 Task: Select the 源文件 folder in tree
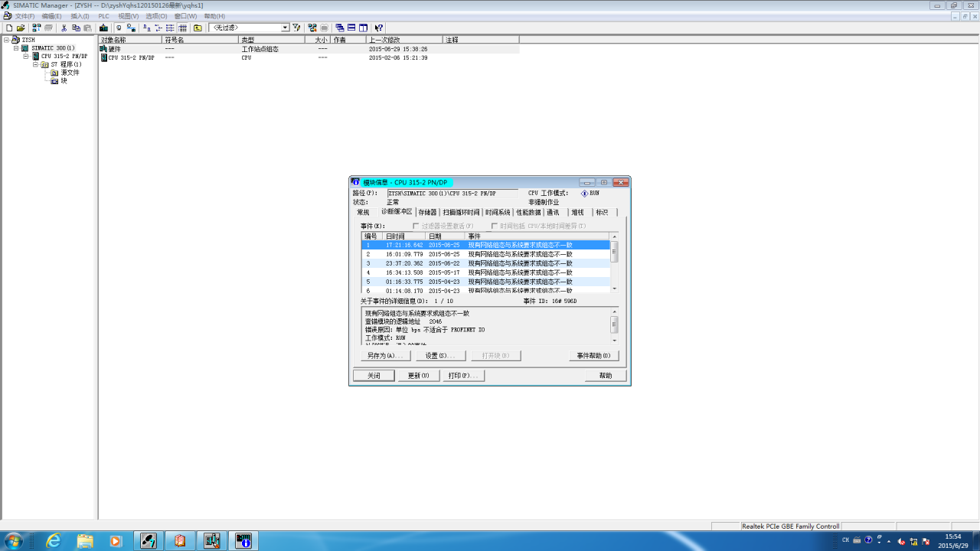[65, 73]
